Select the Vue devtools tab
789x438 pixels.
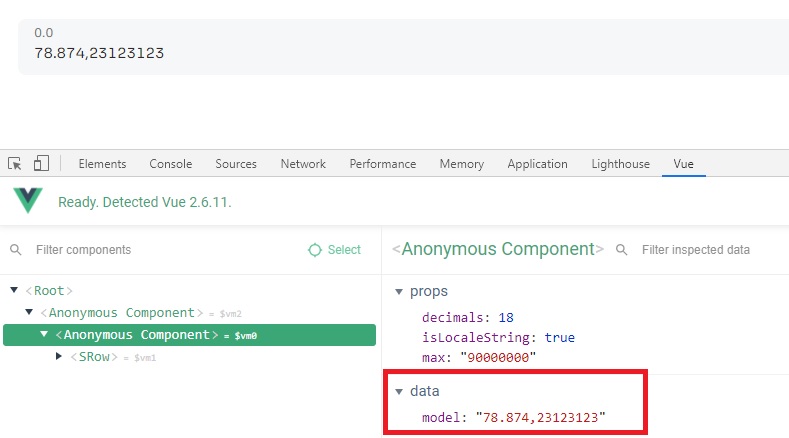(683, 164)
